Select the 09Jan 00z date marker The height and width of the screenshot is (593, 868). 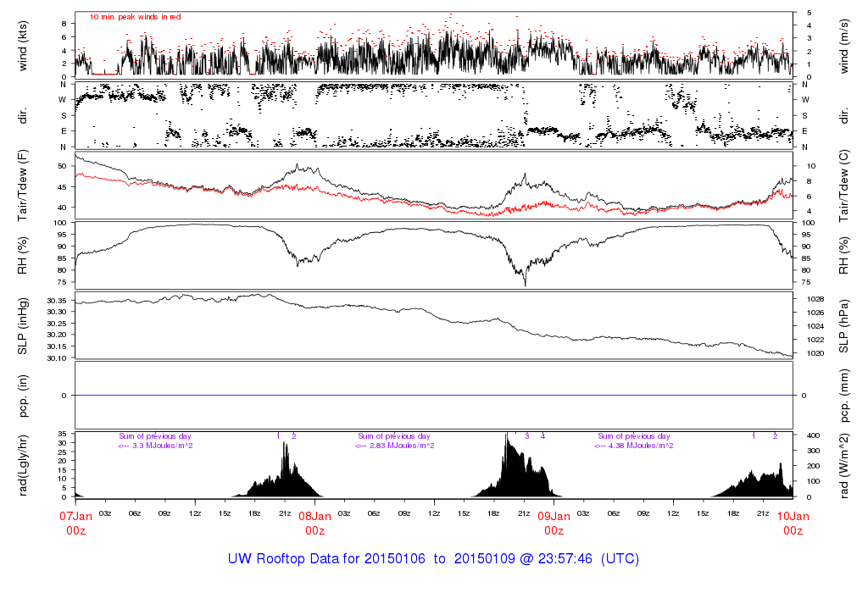[554, 523]
